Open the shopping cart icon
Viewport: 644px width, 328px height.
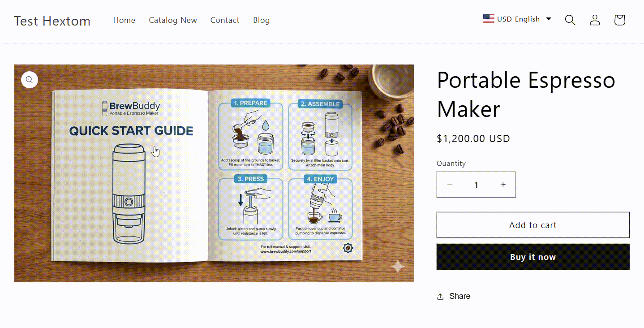coord(619,20)
